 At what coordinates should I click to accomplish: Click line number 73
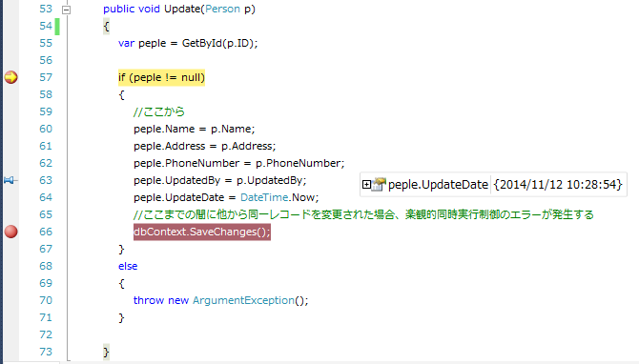click(46, 352)
